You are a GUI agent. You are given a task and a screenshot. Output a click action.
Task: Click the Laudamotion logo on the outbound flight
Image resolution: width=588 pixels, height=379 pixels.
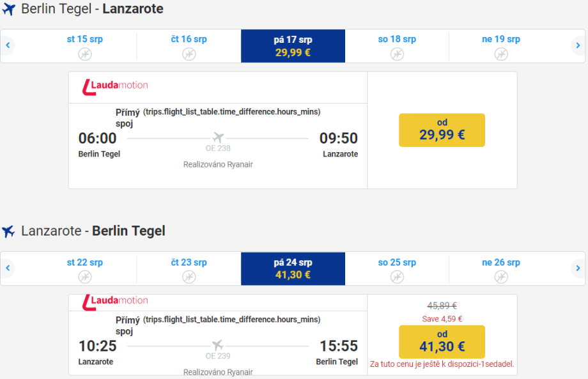coord(116,86)
